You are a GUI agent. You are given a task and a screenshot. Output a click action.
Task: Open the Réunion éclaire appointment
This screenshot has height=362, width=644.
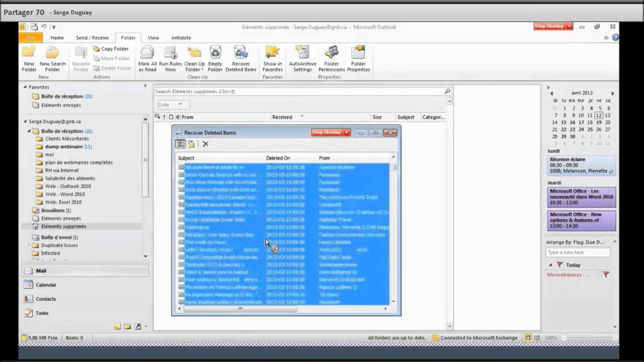pos(582,165)
